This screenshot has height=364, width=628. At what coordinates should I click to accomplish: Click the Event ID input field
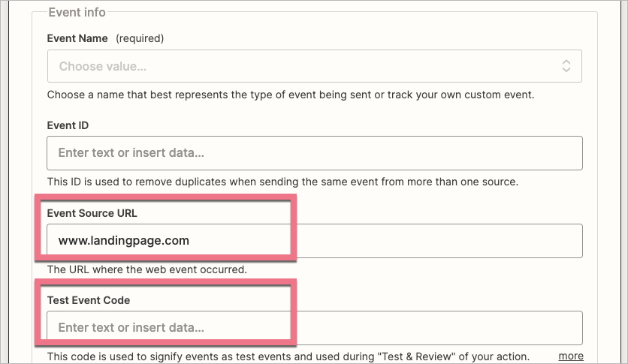pos(314,153)
